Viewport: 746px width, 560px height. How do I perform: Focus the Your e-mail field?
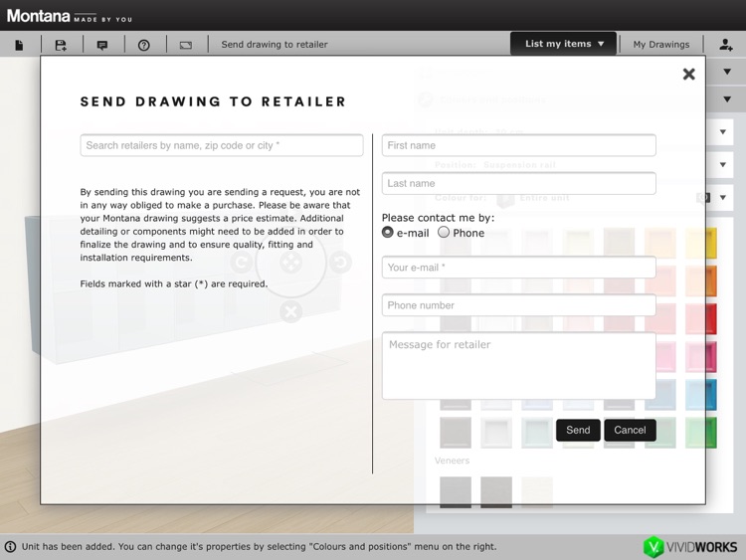click(x=518, y=268)
